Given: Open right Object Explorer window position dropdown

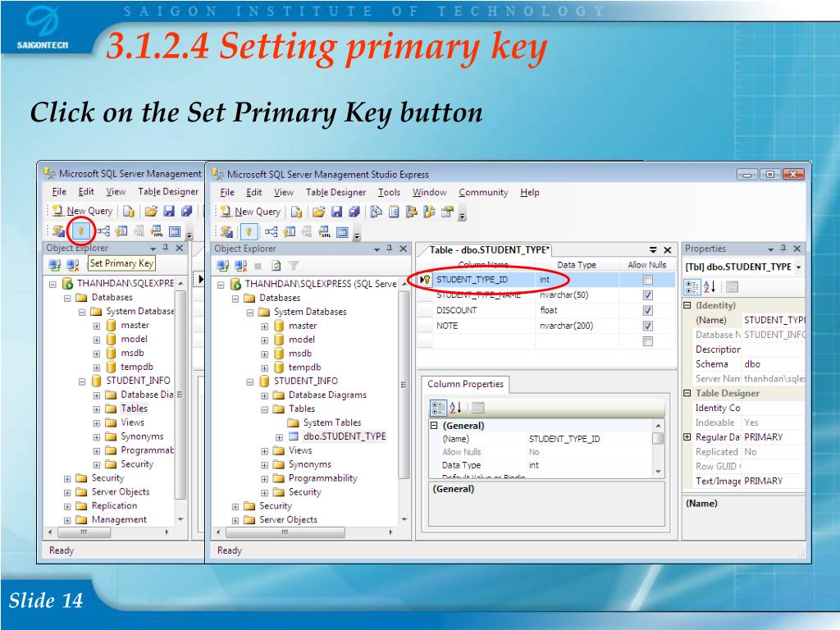Looking at the screenshot, I should (x=377, y=249).
